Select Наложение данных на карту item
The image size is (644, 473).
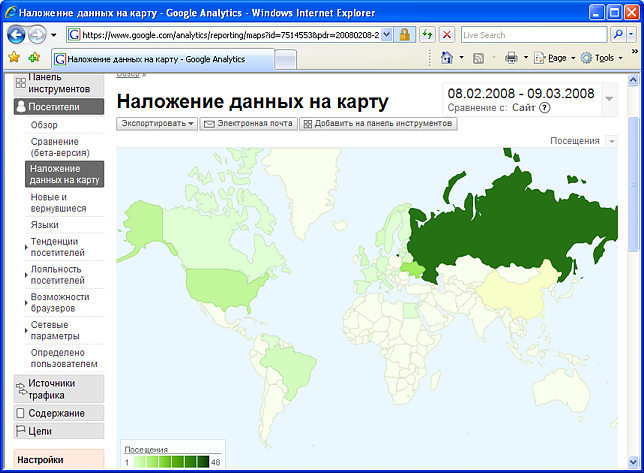point(64,174)
